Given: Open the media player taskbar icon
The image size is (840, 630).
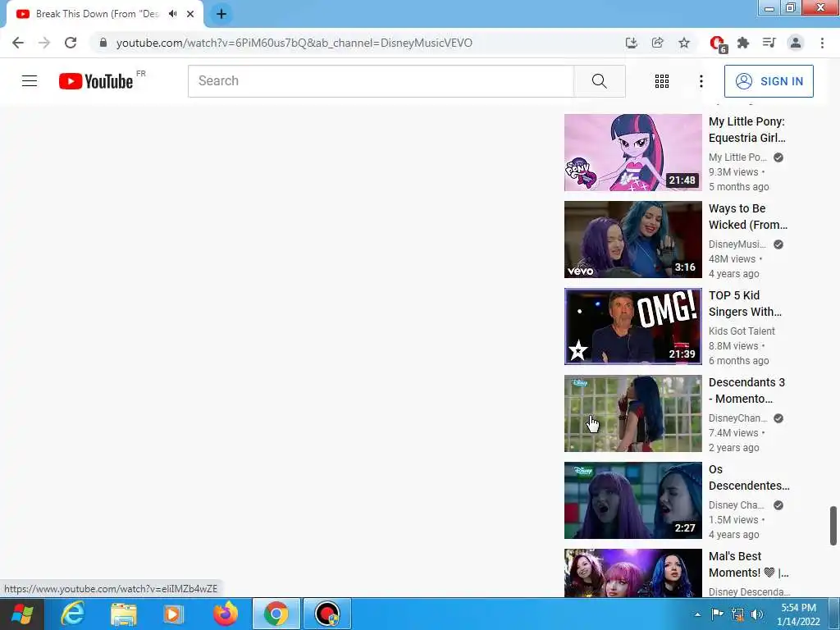Looking at the screenshot, I should [x=173, y=614].
